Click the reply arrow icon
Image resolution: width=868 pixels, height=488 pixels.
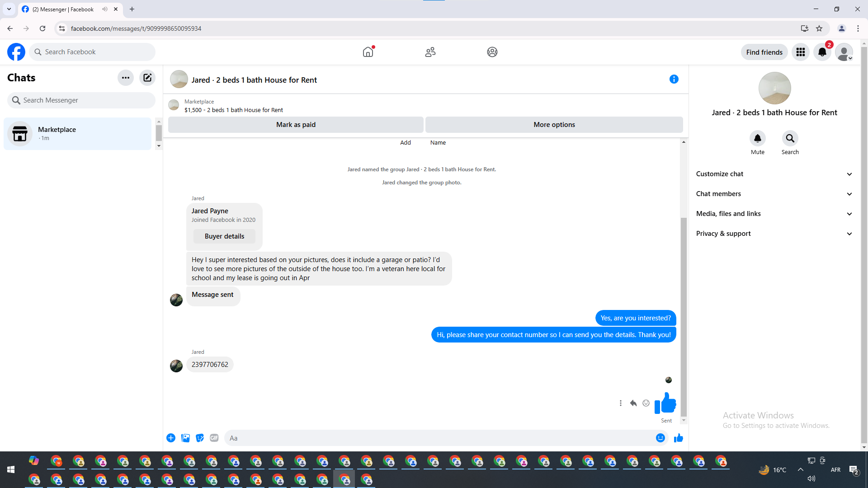pyautogui.click(x=633, y=403)
